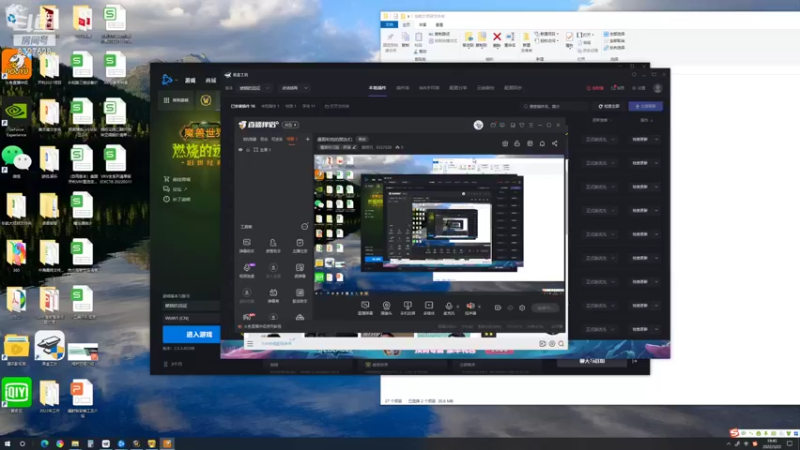Open settings gear beside start-live button
Viewport: 800px width, 450px height.
point(522,308)
